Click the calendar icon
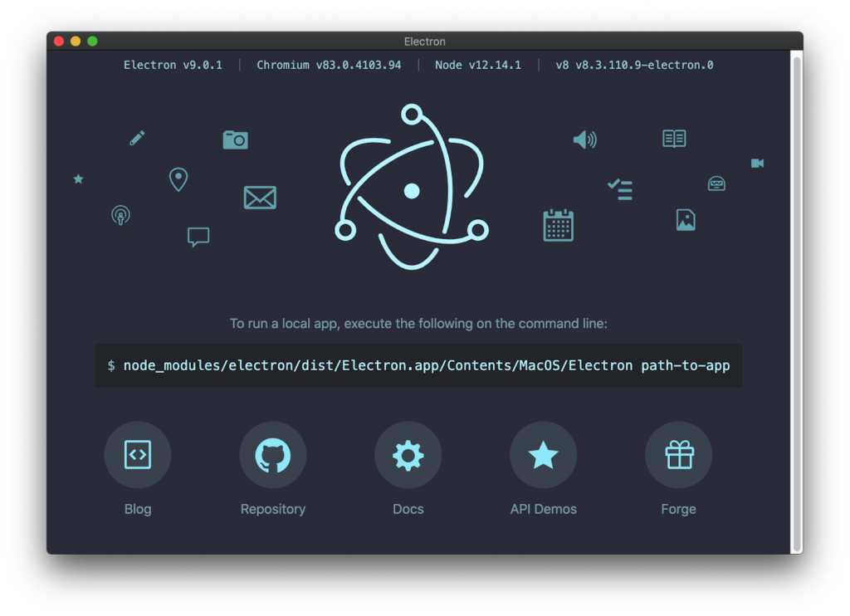 click(558, 225)
